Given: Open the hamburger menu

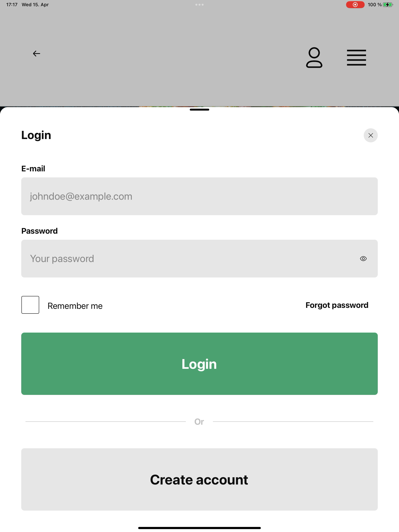Looking at the screenshot, I should click(x=356, y=58).
